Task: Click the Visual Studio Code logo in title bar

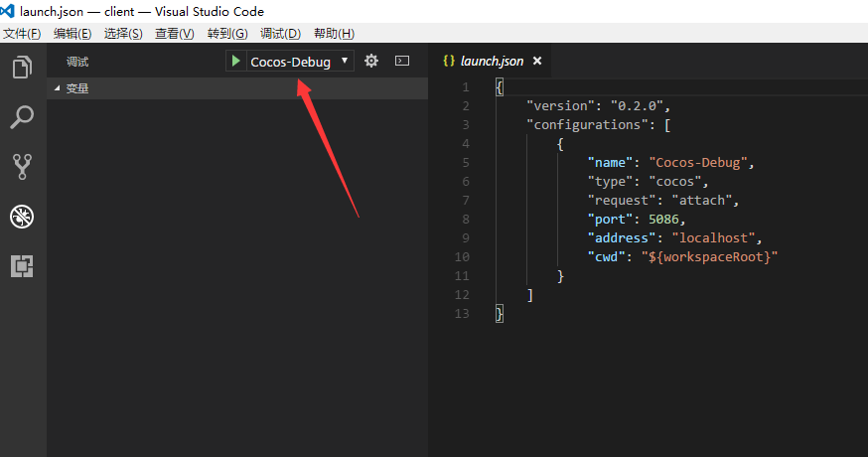Action: pyautogui.click(x=7, y=11)
